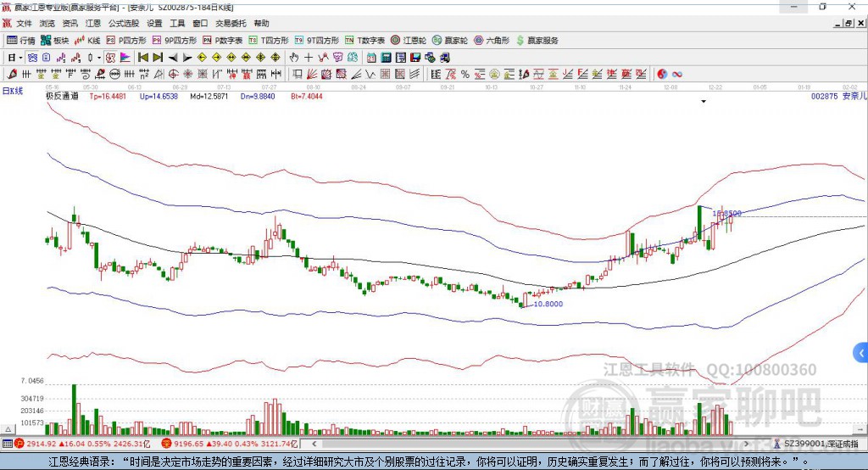Select the Gann fan lines tool
Screen dimensions: 868x470
click(x=312, y=75)
